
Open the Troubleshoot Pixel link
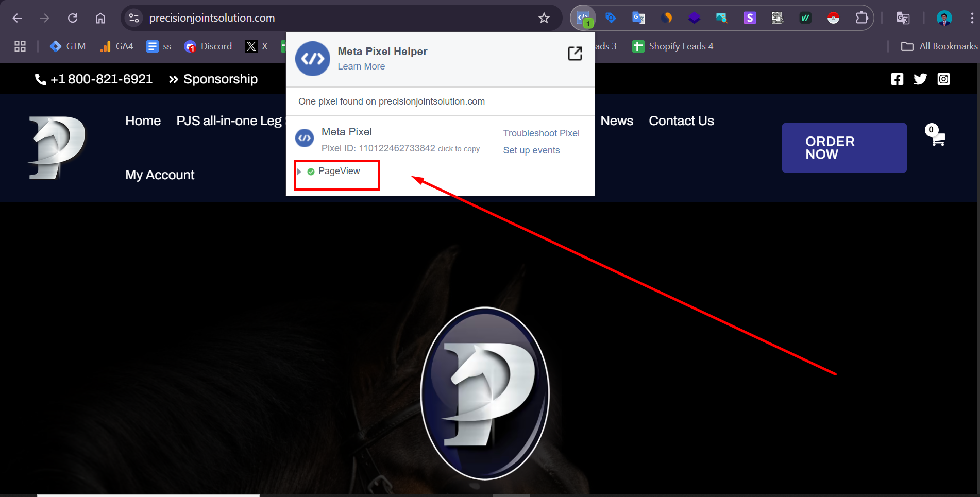click(541, 133)
